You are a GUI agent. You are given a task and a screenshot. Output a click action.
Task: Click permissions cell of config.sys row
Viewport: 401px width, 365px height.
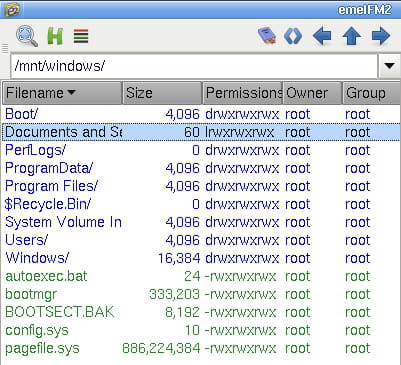click(240, 330)
